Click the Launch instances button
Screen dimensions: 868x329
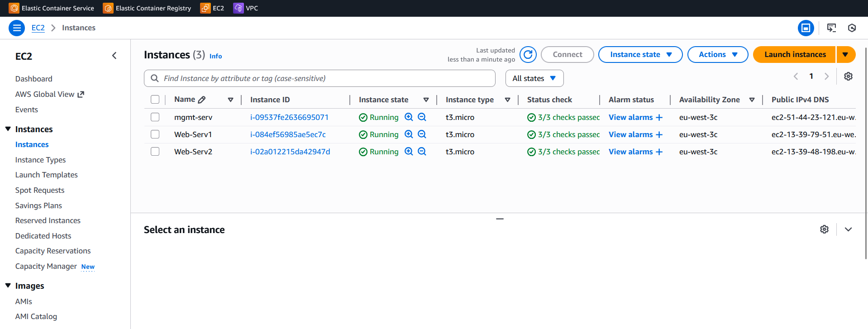pos(795,55)
